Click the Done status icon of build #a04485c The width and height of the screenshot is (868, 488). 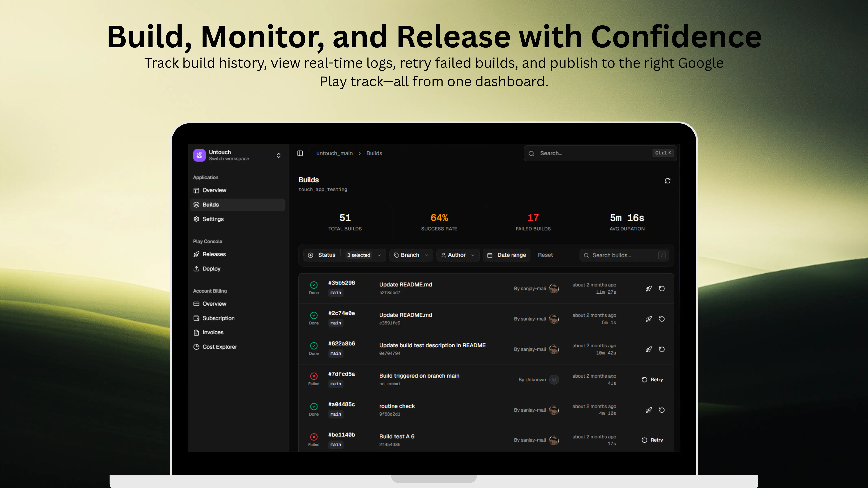(x=314, y=406)
